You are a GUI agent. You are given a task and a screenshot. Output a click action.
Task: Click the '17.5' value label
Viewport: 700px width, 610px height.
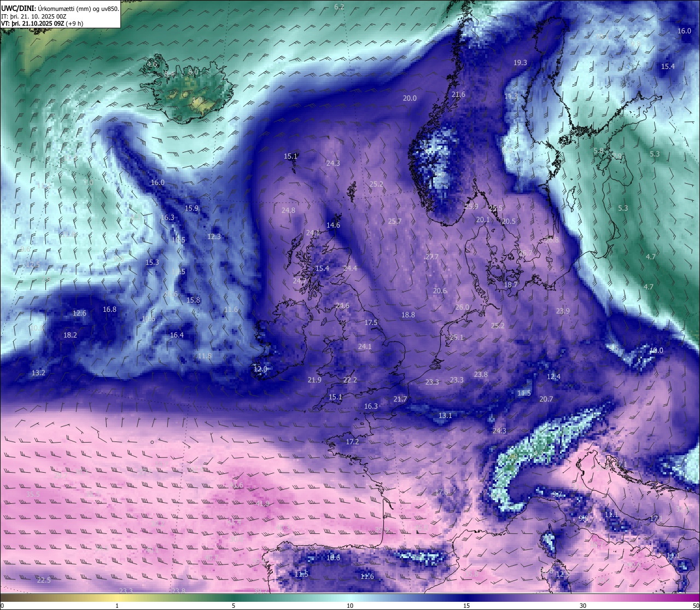click(x=371, y=323)
